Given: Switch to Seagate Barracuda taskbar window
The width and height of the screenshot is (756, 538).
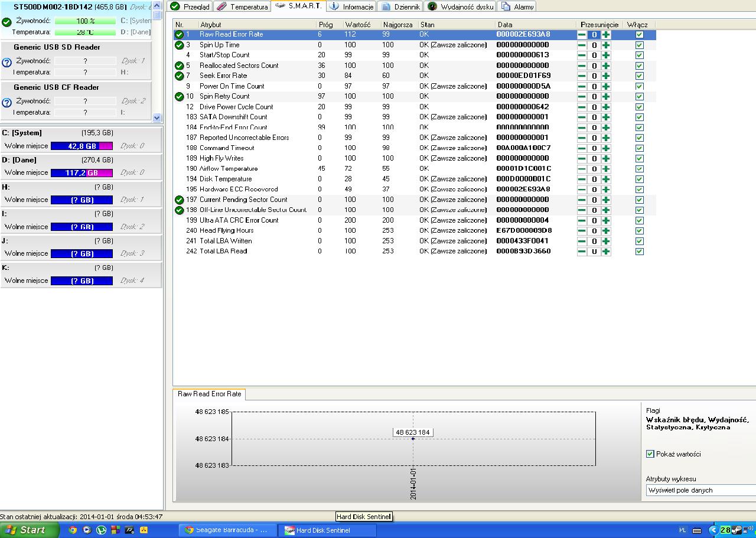Looking at the screenshot, I should [227, 530].
